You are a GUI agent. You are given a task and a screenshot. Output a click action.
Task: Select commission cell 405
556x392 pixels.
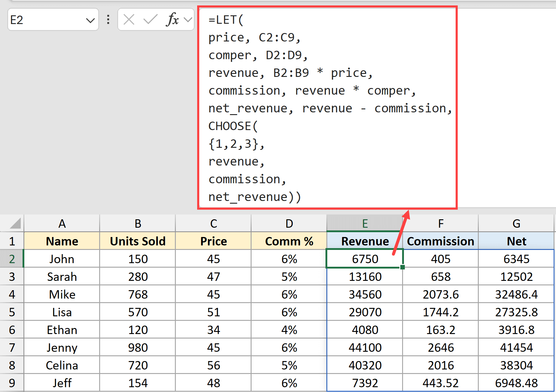click(441, 259)
